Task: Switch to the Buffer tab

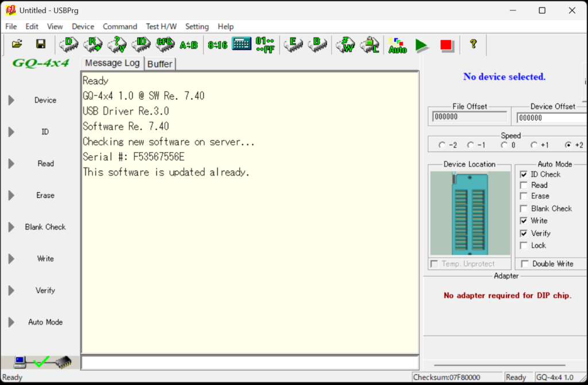Action: [160, 64]
